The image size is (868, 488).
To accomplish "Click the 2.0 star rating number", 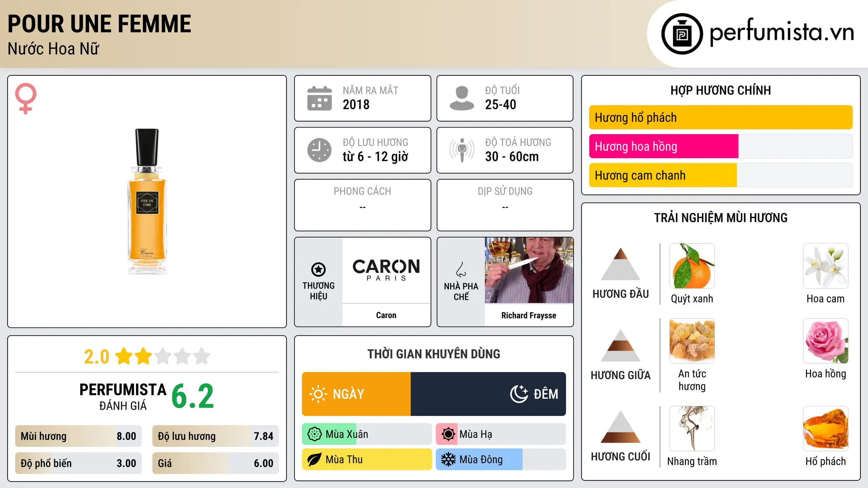I will 97,357.
